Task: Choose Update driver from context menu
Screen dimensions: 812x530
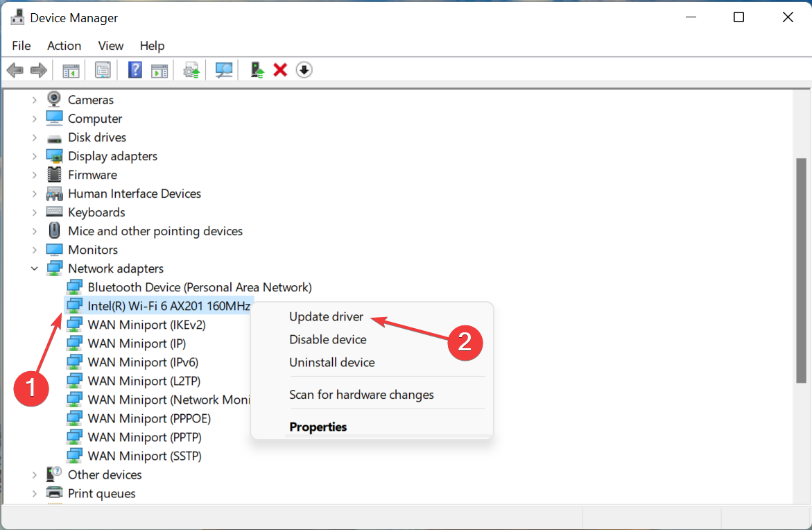Action: click(x=326, y=316)
